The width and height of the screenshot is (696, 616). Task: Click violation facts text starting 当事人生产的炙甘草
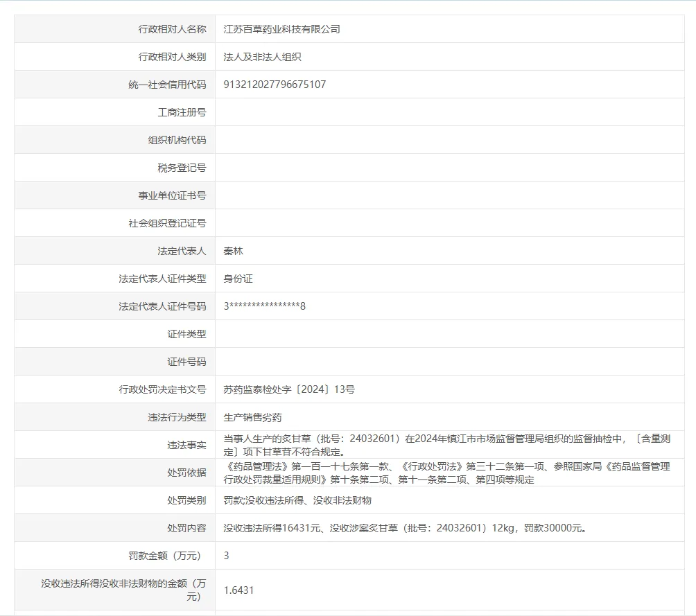446,445
